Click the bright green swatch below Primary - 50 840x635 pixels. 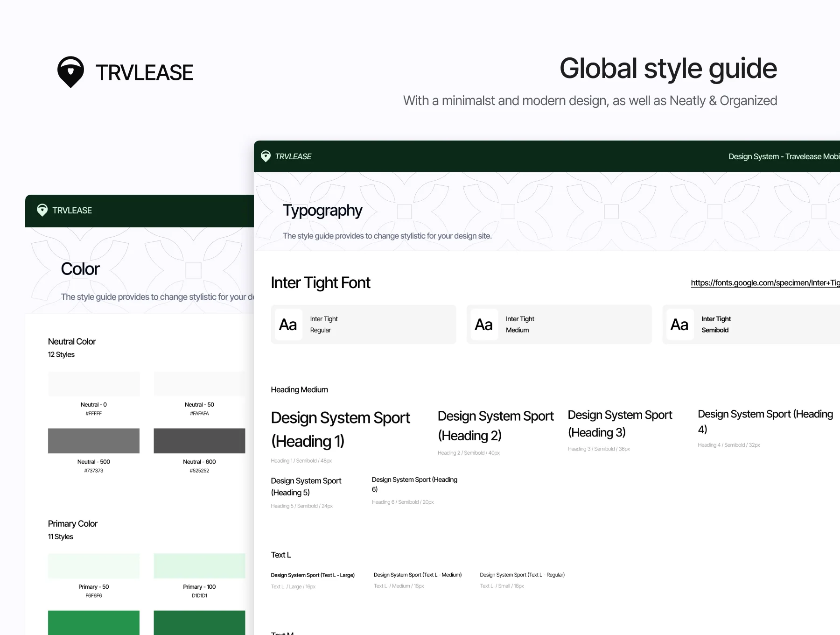pos(94,622)
